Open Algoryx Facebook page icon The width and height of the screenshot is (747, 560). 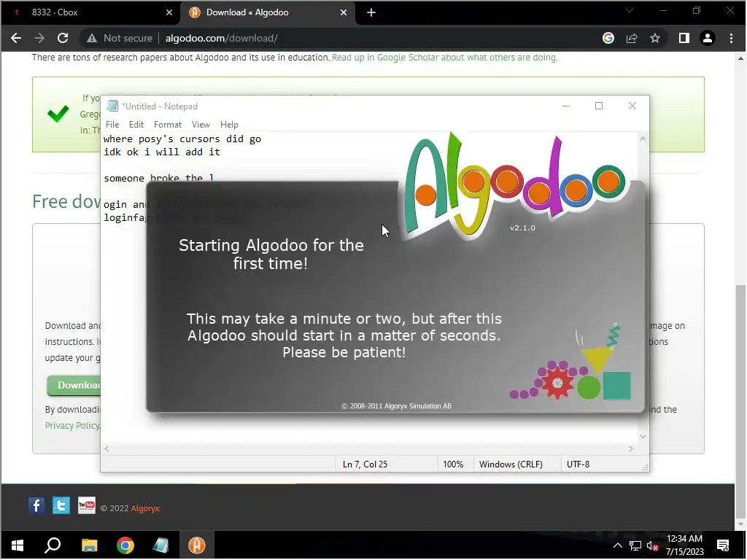point(36,506)
